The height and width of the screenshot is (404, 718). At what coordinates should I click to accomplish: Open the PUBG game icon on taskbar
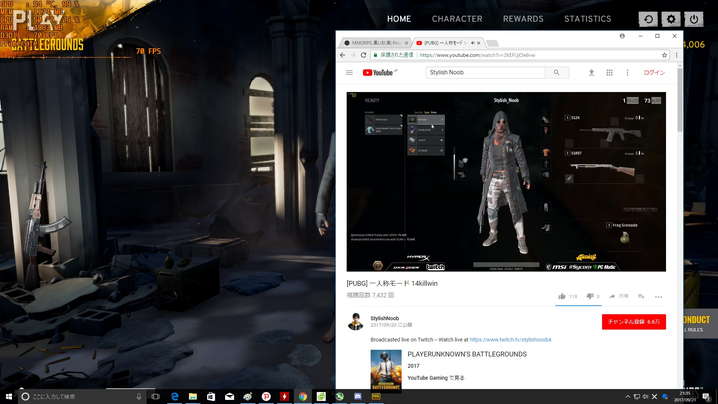click(x=376, y=396)
